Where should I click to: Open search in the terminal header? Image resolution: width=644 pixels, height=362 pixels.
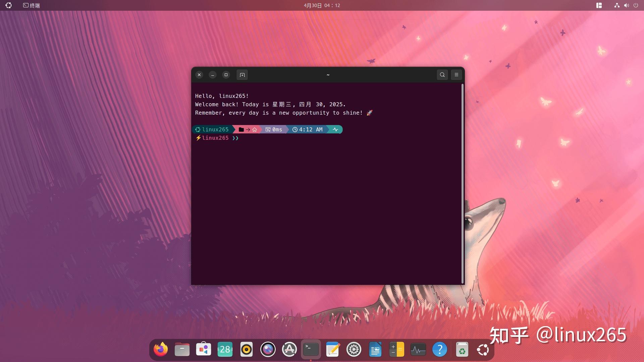442,75
